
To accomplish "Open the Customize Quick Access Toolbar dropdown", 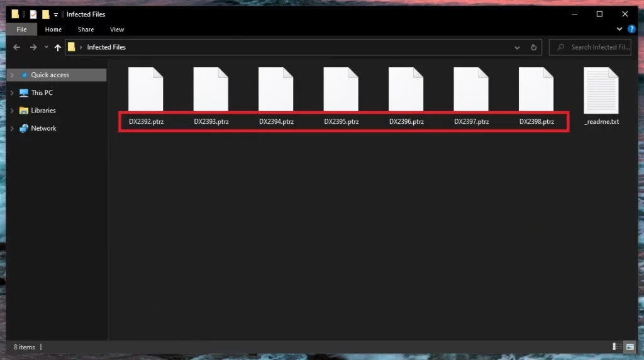I will [x=56, y=15].
